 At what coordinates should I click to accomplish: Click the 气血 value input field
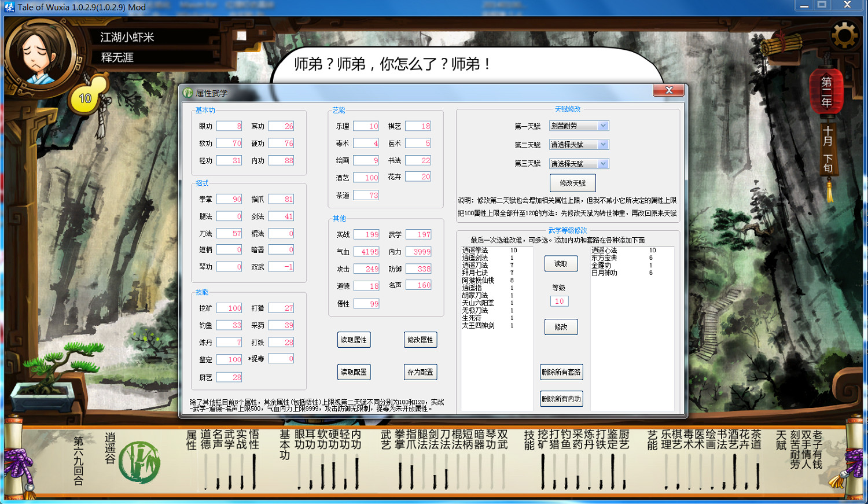[366, 252]
